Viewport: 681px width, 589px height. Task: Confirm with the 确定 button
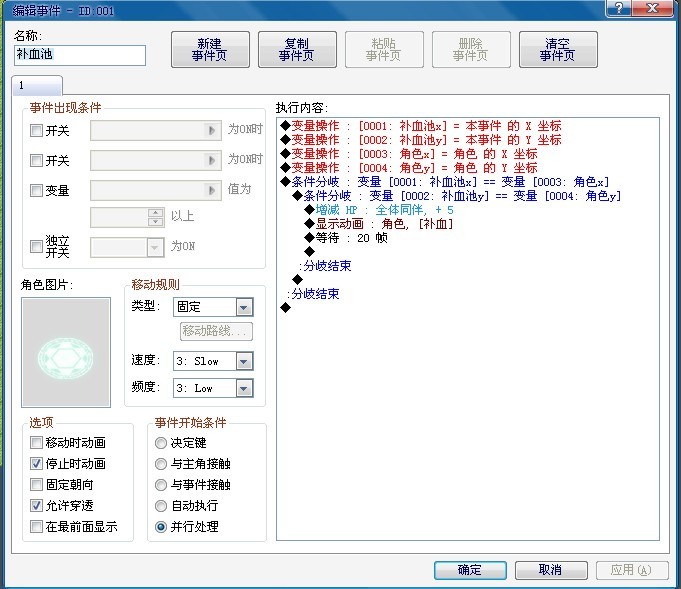click(470, 570)
